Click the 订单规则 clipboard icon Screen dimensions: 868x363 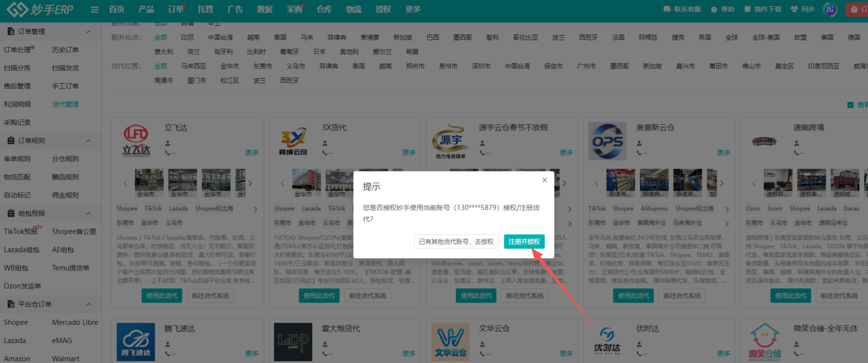tap(11, 141)
